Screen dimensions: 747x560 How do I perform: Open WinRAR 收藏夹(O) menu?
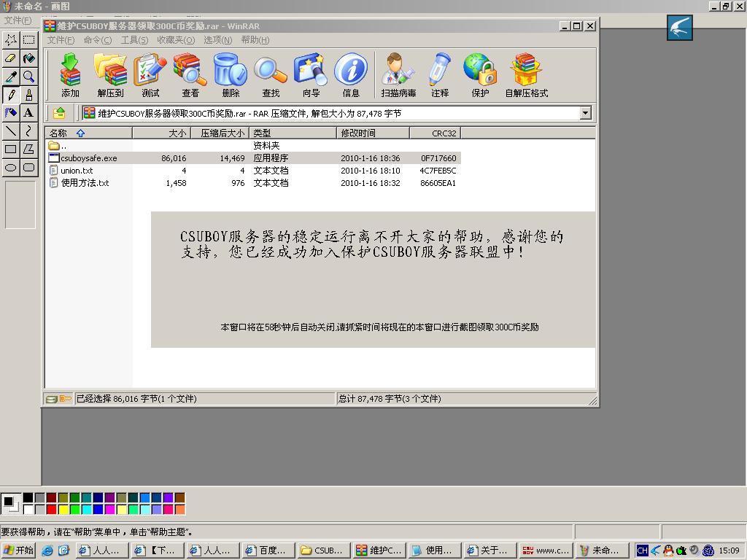pos(177,40)
